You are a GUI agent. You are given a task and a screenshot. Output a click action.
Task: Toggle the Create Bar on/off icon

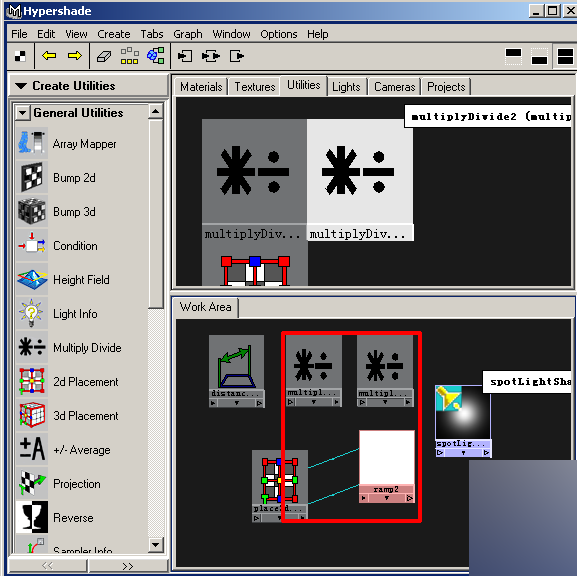(20, 56)
